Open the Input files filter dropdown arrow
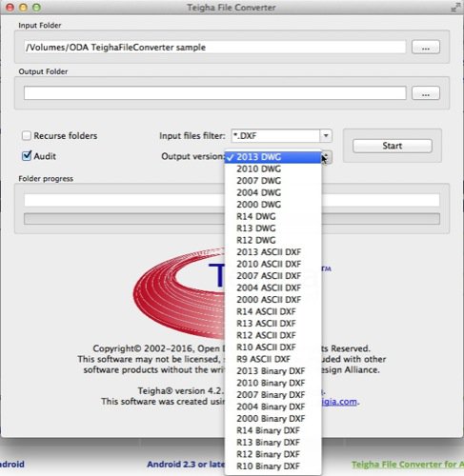The image size is (464, 476). tap(326, 136)
